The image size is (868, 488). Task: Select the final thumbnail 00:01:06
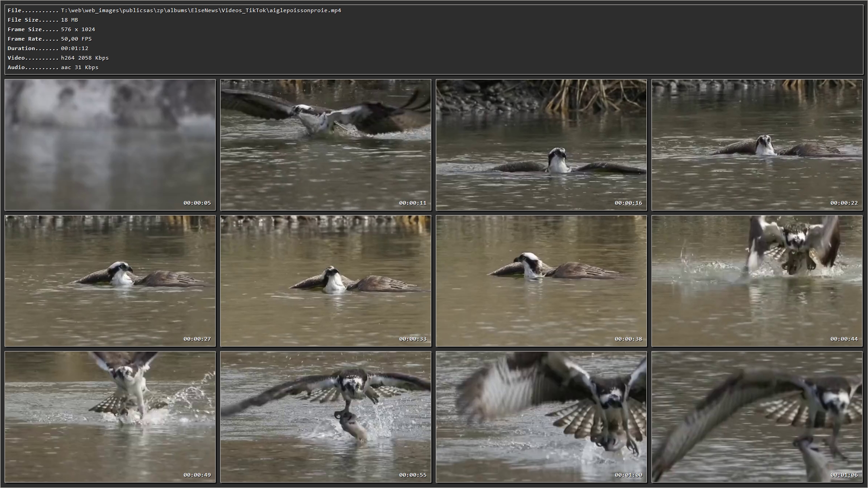coord(757,417)
